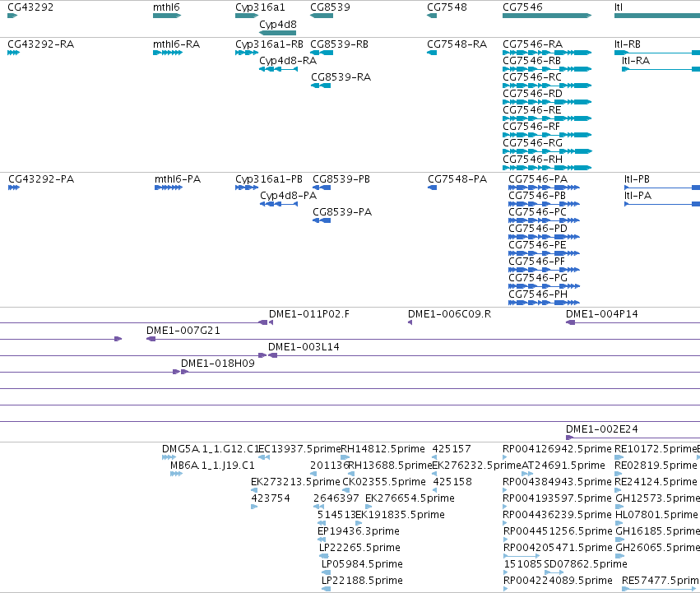Select the ltl gene
The height and width of the screenshot is (593, 700).
click(x=657, y=16)
